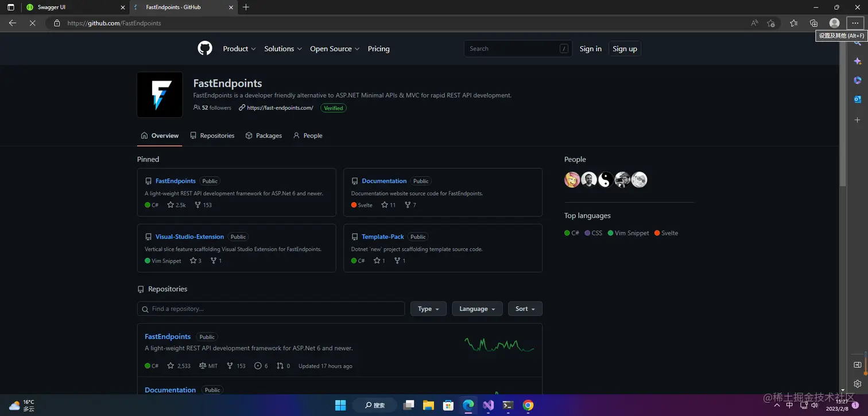
Task: Open Google Chrome from the taskbar
Action: 528,405
